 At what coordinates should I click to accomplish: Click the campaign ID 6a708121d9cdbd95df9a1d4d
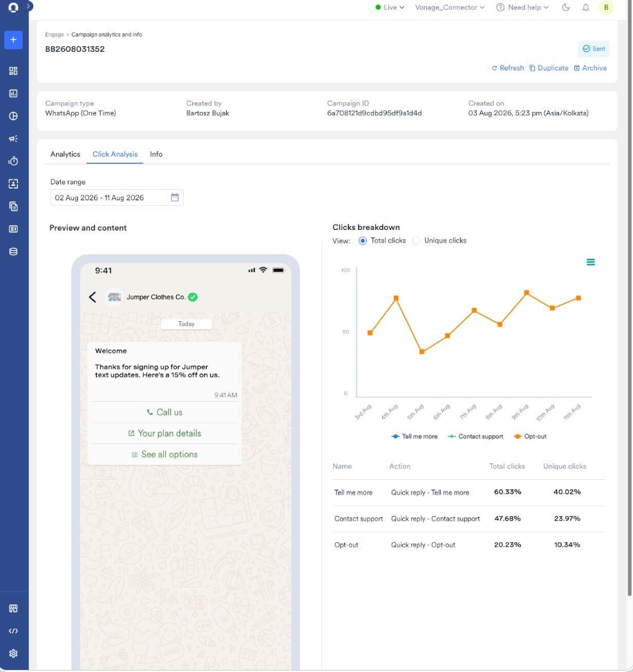point(375,113)
